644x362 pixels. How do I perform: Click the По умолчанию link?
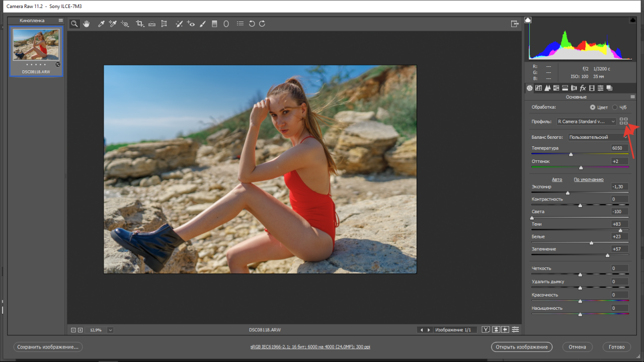pyautogui.click(x=589, y=179)
